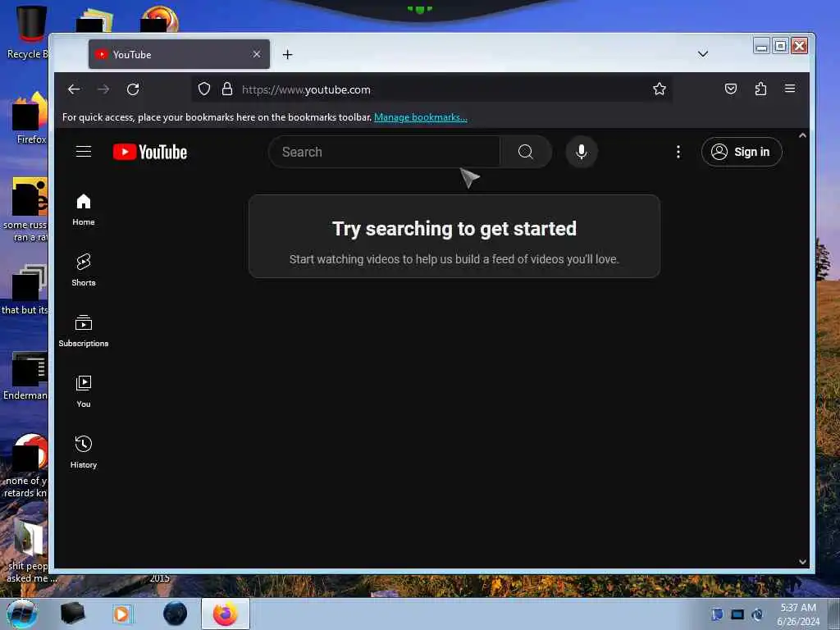
Task: Click Firefox in the taskbar
Action: click(226, 614)
